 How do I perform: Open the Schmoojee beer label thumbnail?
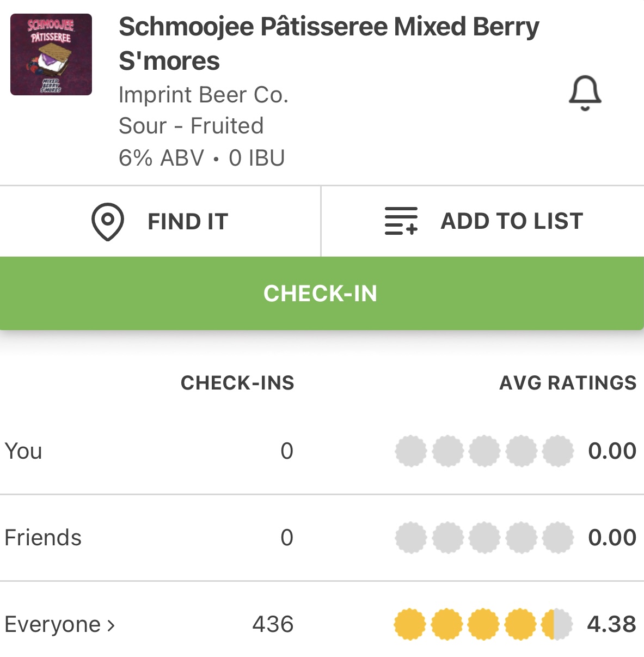51,54
